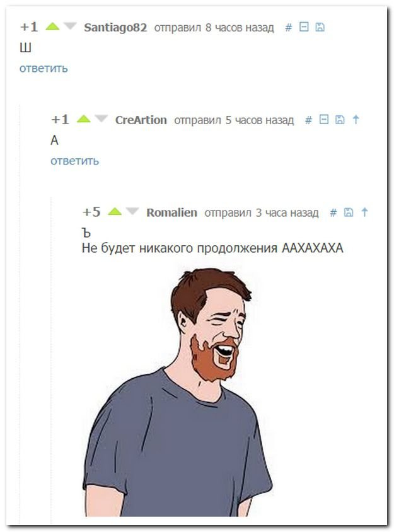Jump to parent of Romalien's comment
Image resolution: width=394 pixels, height=532 pixels.
[x=364, y=212]
